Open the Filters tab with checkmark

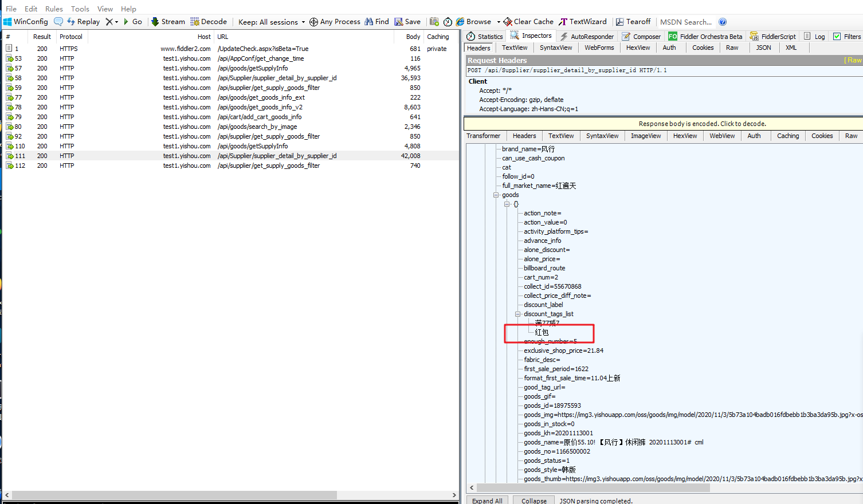(847, 37)
